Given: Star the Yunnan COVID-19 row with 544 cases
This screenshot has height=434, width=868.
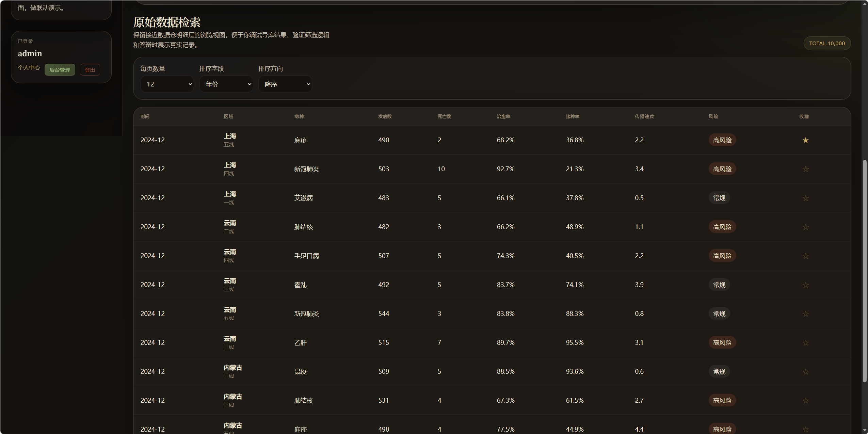Looking at the screenshot, I should click(805, 314).
